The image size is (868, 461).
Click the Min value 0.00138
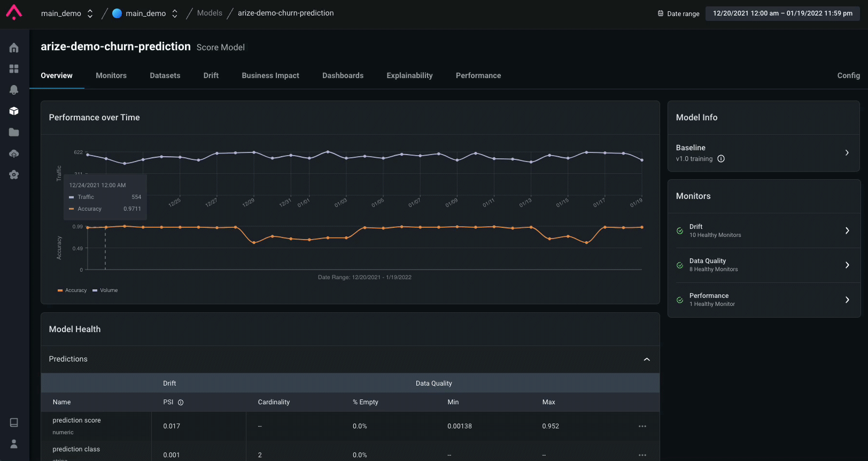click(x=460, y=426)
